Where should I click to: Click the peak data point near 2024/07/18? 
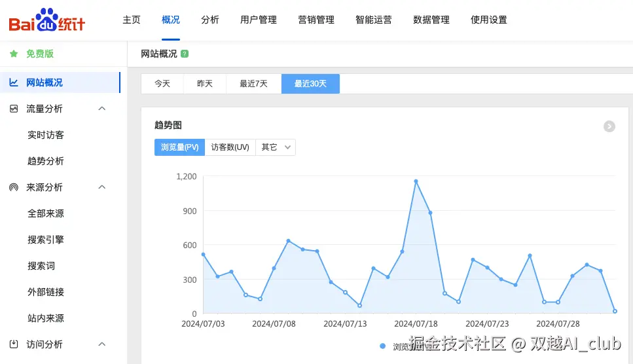click(x=416, y=181)
